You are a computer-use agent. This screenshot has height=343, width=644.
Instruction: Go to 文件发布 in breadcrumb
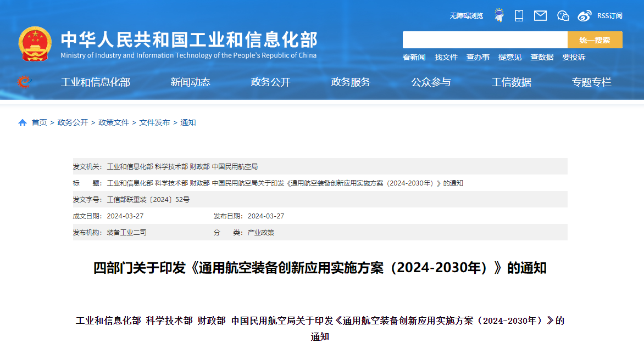tap(154, 123)
